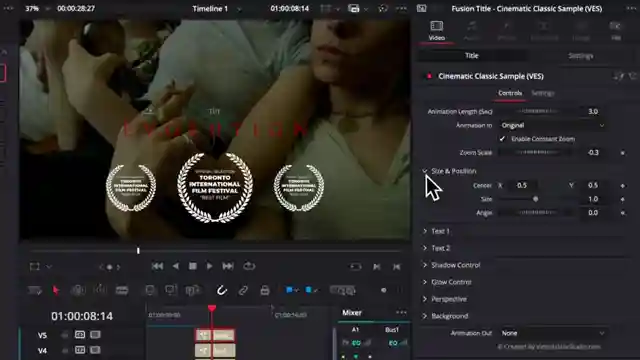Toggle timeline snapping magnet

coord(221,290)
